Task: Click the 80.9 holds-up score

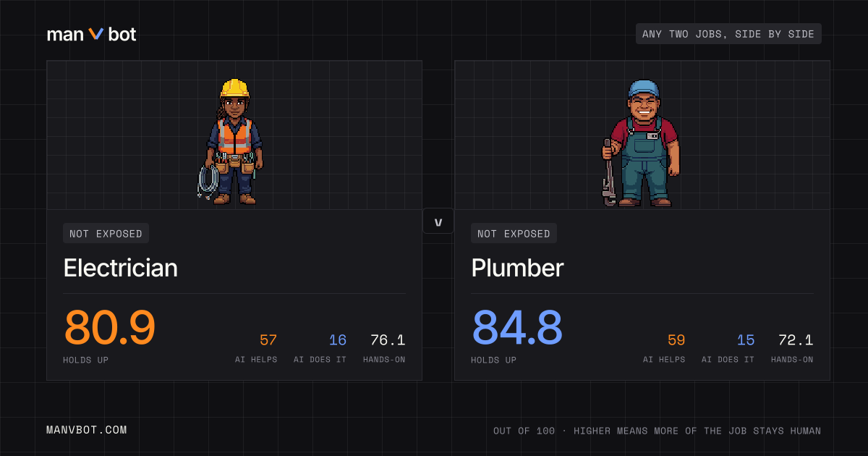Action: 109,328
